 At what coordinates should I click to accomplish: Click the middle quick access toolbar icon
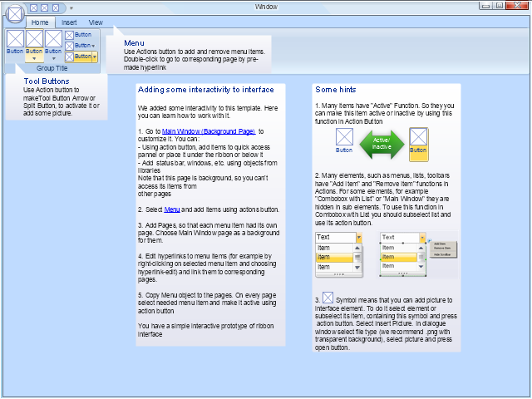[x=44, y=7]
